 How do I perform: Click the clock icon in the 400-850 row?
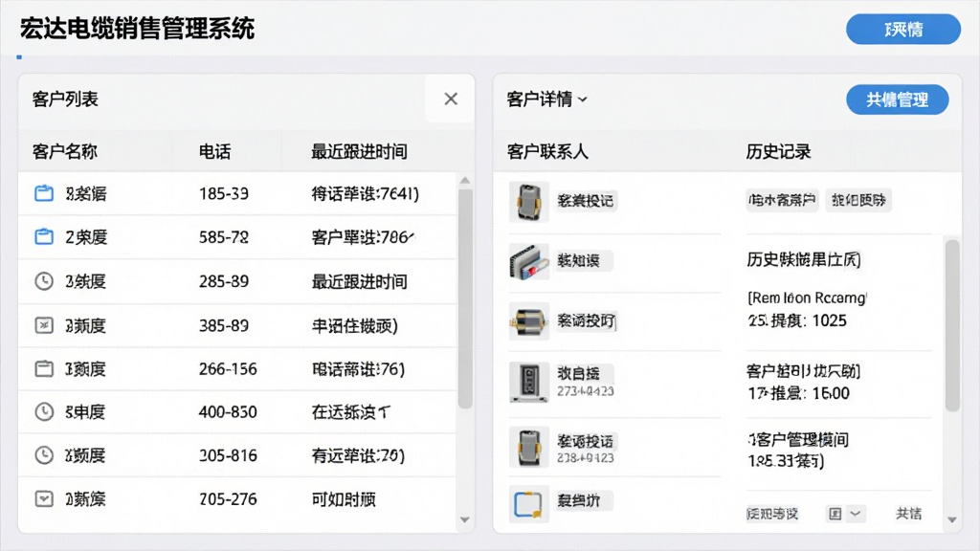pos(44,411)
